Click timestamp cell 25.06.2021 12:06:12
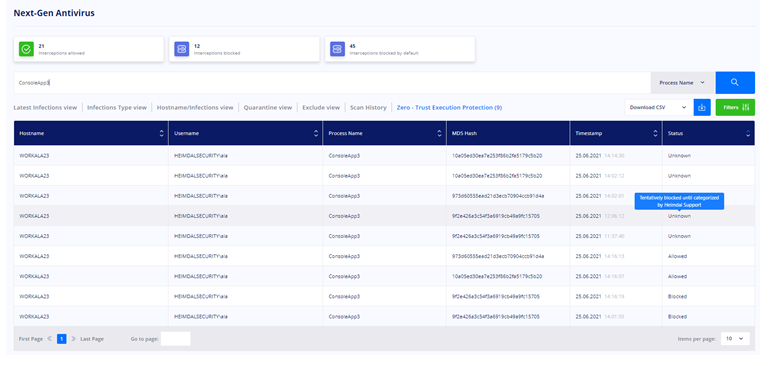The height and width of the screenshot is (366, 773). pos(600,216)
